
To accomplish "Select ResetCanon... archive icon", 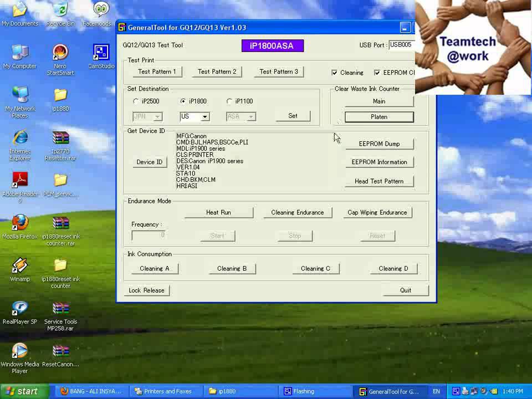I will (60, 355).
